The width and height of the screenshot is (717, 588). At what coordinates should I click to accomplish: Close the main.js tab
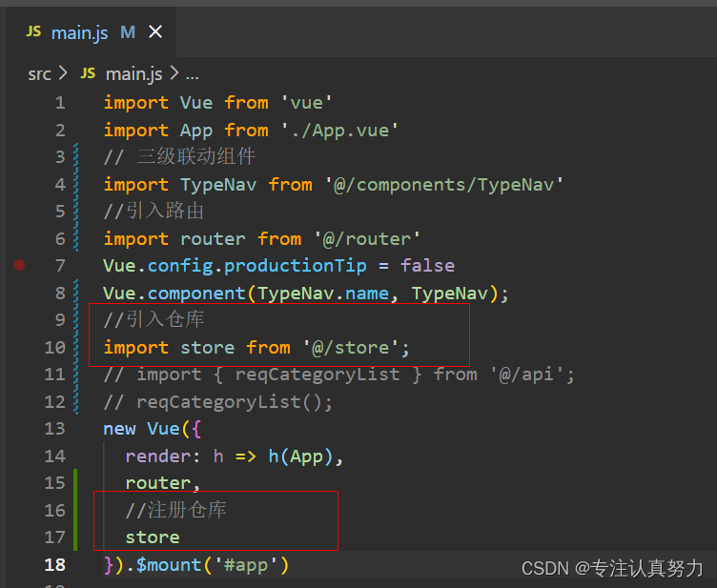[155, 32]
